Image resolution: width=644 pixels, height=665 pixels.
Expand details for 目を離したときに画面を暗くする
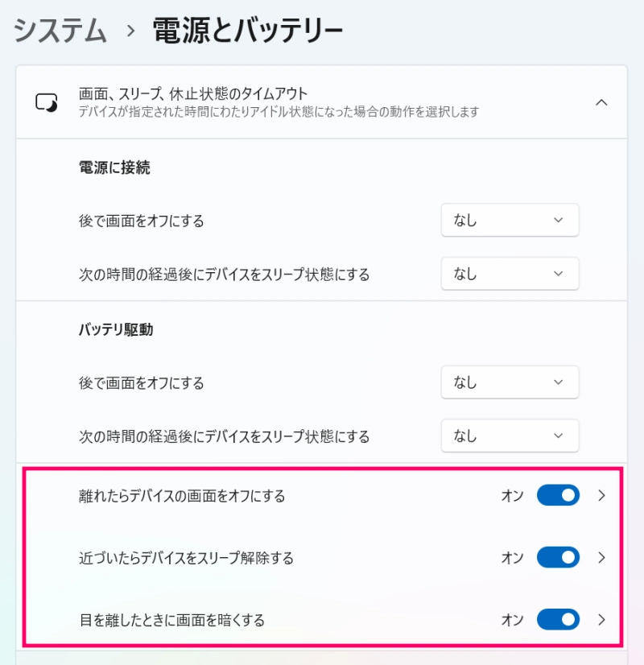click(x=601, y=620)
